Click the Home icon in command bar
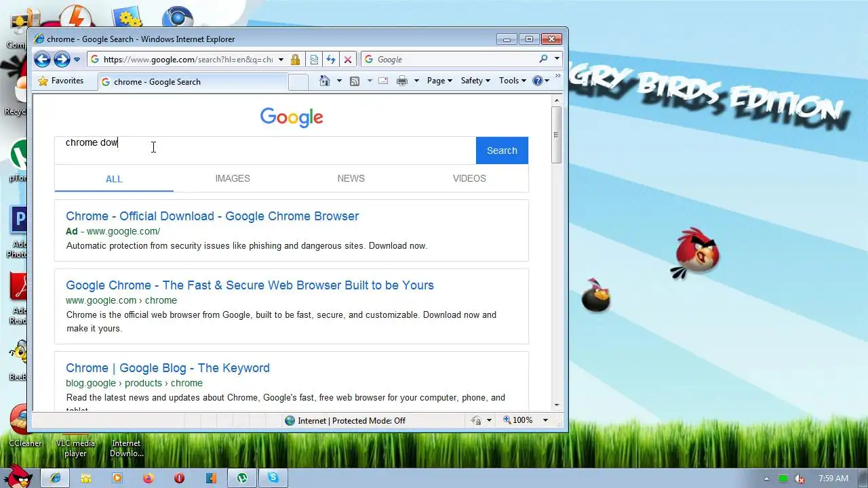This screenshot has width=868, height=488. point(325,81)
